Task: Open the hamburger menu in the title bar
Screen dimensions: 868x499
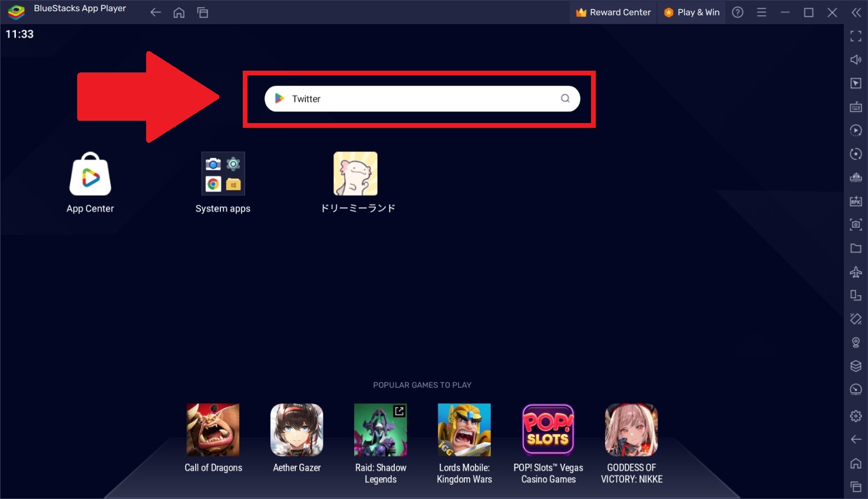Action: (761, 12)
